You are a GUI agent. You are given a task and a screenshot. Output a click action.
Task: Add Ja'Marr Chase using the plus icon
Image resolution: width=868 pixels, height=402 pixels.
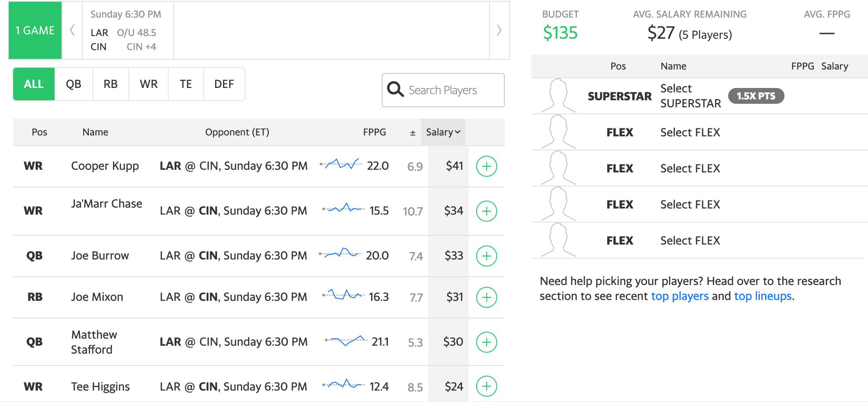tap(486, 211)
